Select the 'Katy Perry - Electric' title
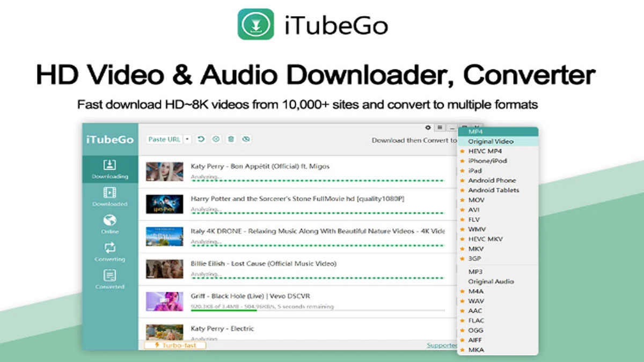 pyautogui.click(x=222, y=328)
